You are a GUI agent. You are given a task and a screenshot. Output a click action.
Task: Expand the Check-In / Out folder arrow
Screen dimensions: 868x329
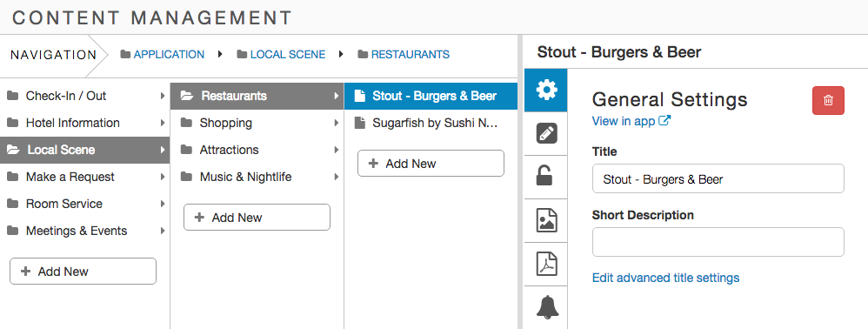tap(163, 96)
